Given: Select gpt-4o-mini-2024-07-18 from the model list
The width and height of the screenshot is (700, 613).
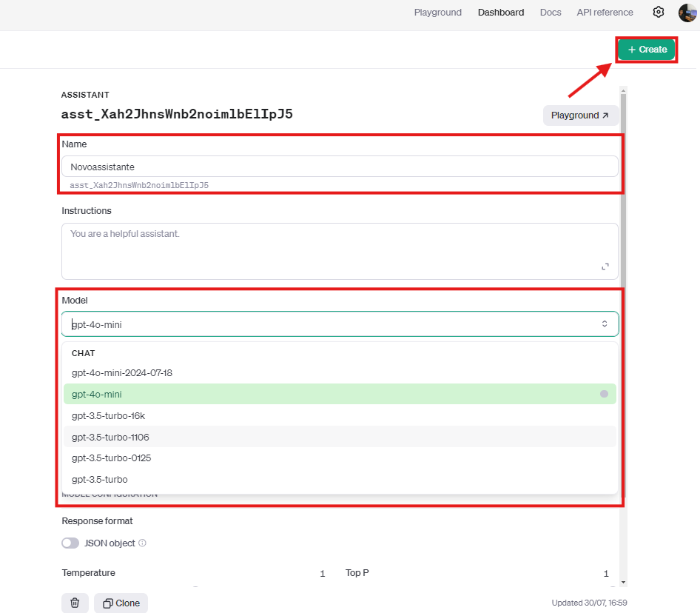Looking at the screenshot, I should pos(122,373).
